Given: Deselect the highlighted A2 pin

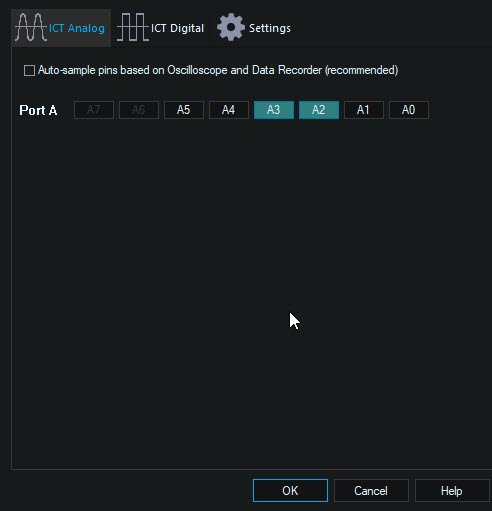Looking at the screenshot, I should [319, 110].
